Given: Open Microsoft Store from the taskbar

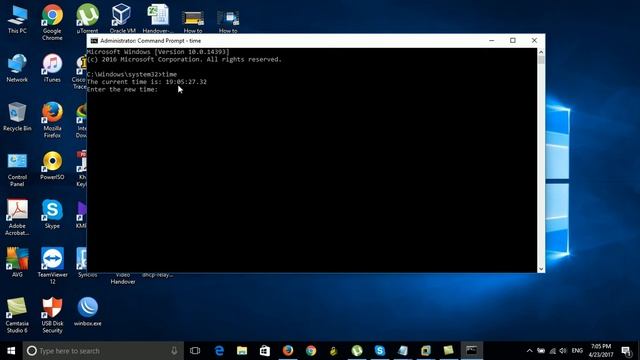Looking at the screenshot, I should tap(265, 351).
